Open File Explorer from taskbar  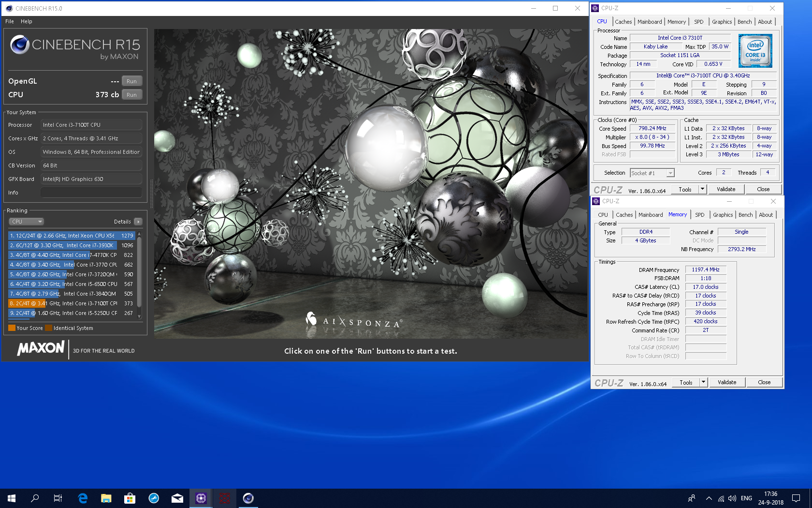[106, 498]
